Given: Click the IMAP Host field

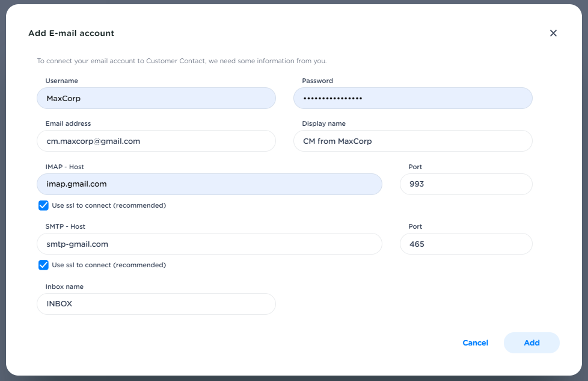Looking at the screenshot, I should point(209,184).
